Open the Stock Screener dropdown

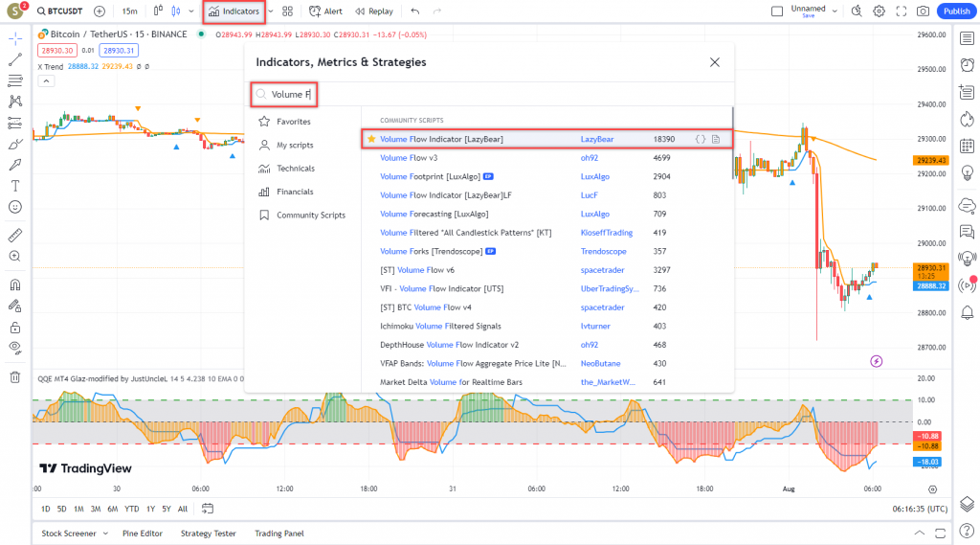point(74,534)
